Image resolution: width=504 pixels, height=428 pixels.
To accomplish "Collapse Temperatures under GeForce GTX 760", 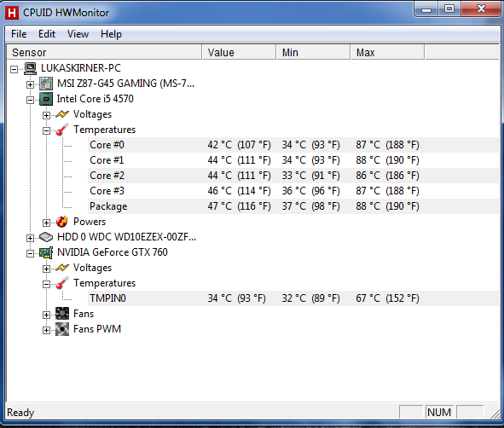I will coord(46,284).
